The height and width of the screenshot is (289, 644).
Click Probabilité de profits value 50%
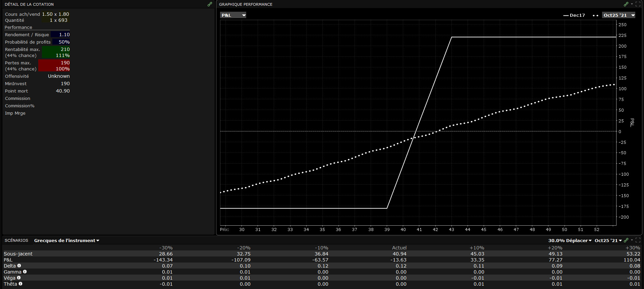64,42
